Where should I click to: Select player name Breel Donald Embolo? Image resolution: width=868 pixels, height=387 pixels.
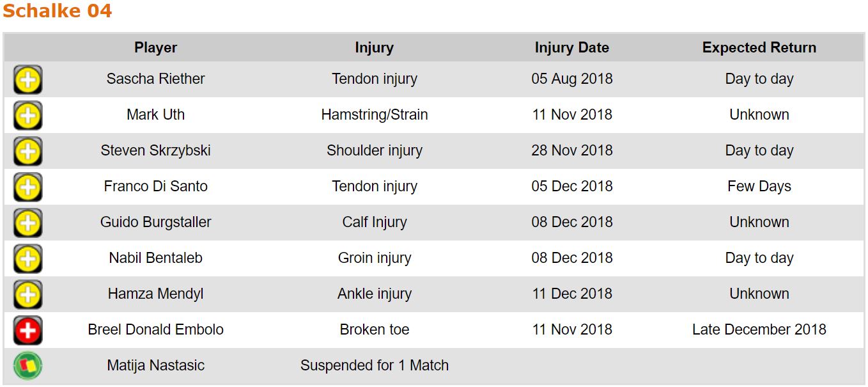(155, 330)
